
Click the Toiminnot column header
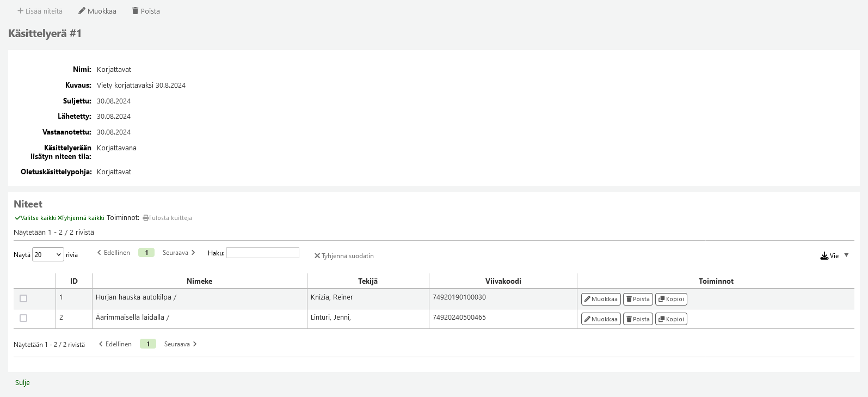point(716,281)
